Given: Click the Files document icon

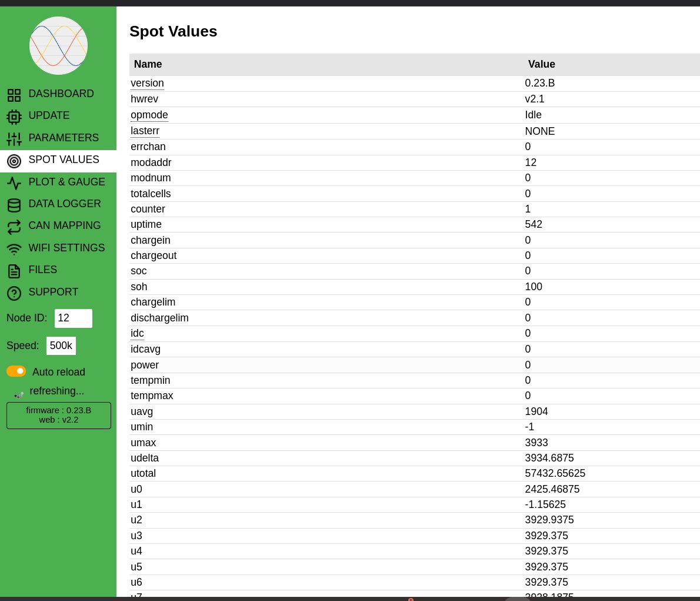Looking at the screenshot, I should pos(14,271).
